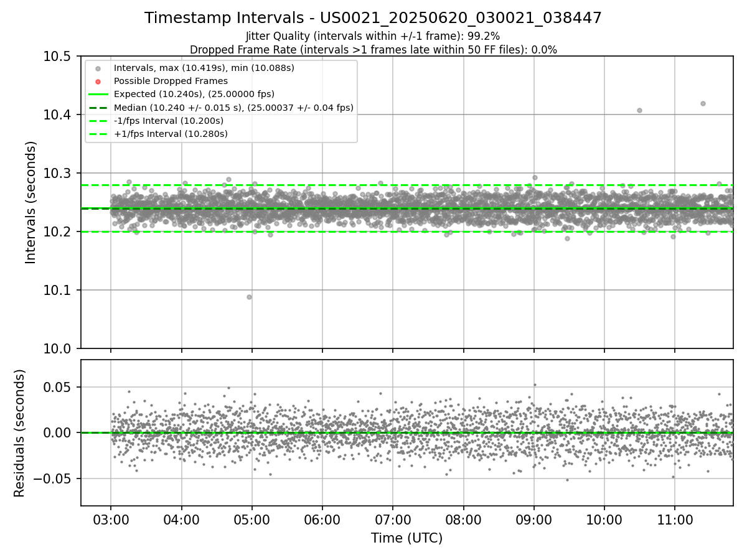747x560 pixels.
Task: Click the outlier point near 10.41s at 10:30
Action: pyautogui.click(x=639, y=110)
